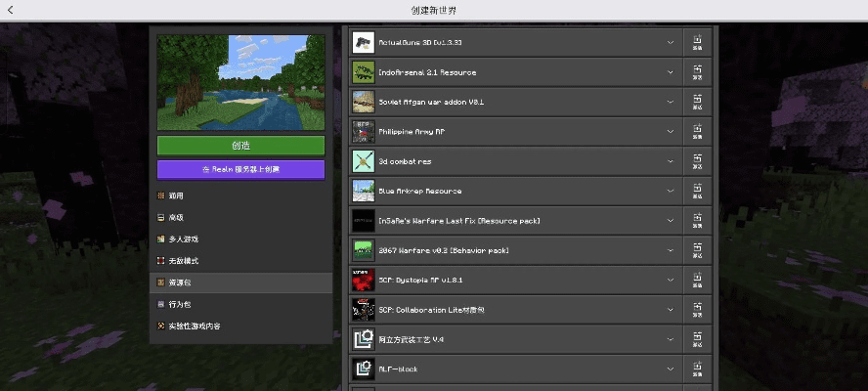Image resolution: width=868 pixels, height=391 pixels.
Task: Activate the SCP: Collaboration Lite pack
Action: [698, 310]
